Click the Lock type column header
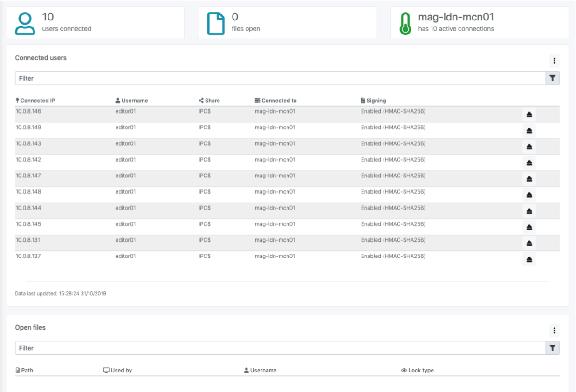 418,371
